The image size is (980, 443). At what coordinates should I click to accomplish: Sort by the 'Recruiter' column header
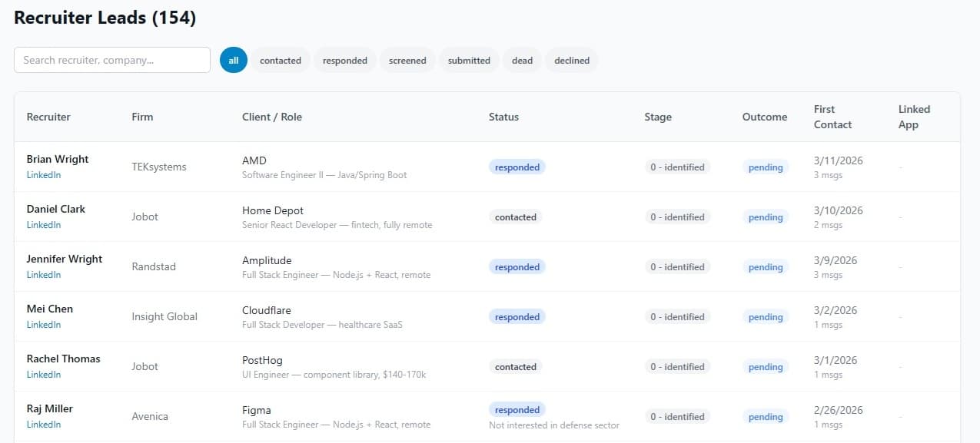[x=48, y=117]
